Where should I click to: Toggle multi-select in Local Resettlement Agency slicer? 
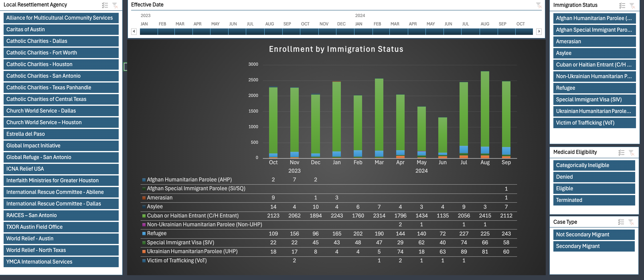[x=105, y=5]
